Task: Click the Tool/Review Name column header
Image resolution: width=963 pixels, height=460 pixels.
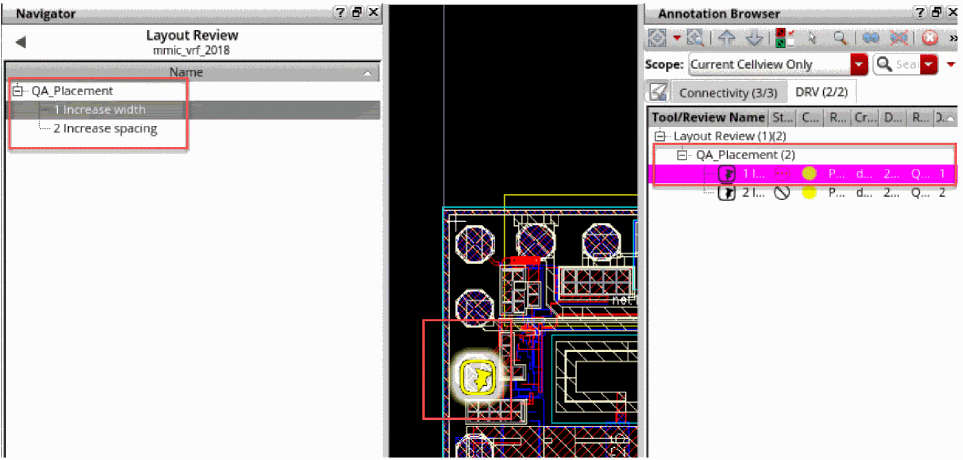Action: point(708,117)
